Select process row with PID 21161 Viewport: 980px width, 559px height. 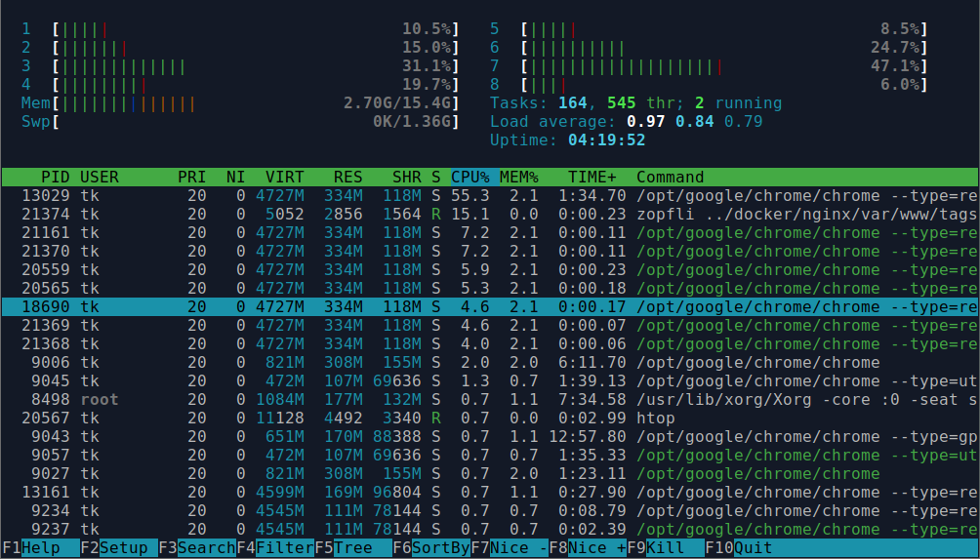coord(490,233)
